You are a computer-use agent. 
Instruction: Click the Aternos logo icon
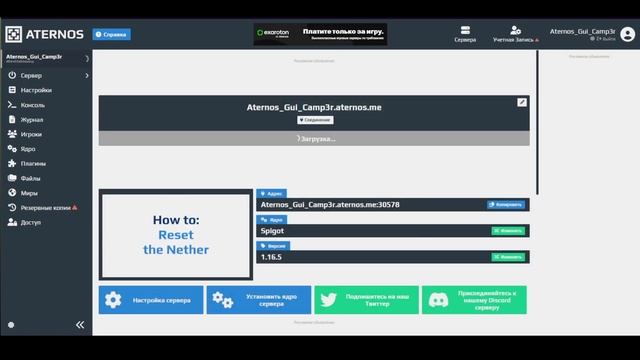click(13, 34)
